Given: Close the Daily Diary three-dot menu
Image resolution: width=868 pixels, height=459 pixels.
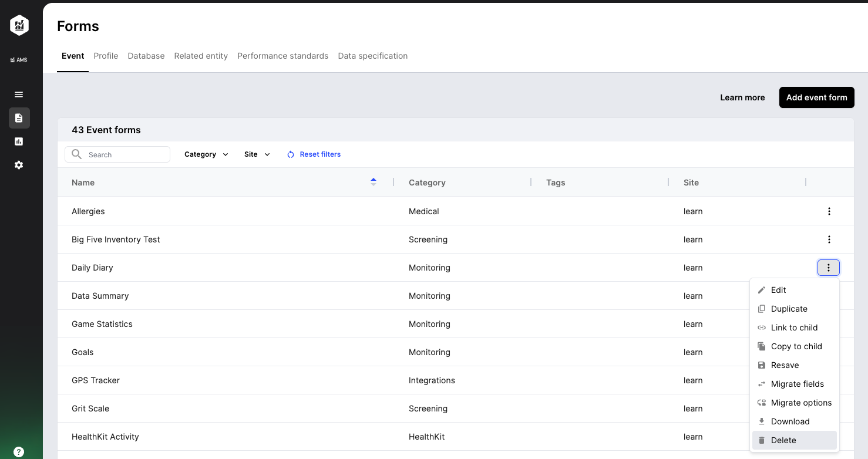Looking at the screenshot, I should click(828, 268).
